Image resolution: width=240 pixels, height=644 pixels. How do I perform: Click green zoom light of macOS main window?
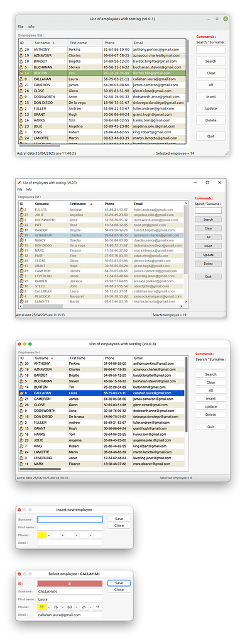point(30,344)
